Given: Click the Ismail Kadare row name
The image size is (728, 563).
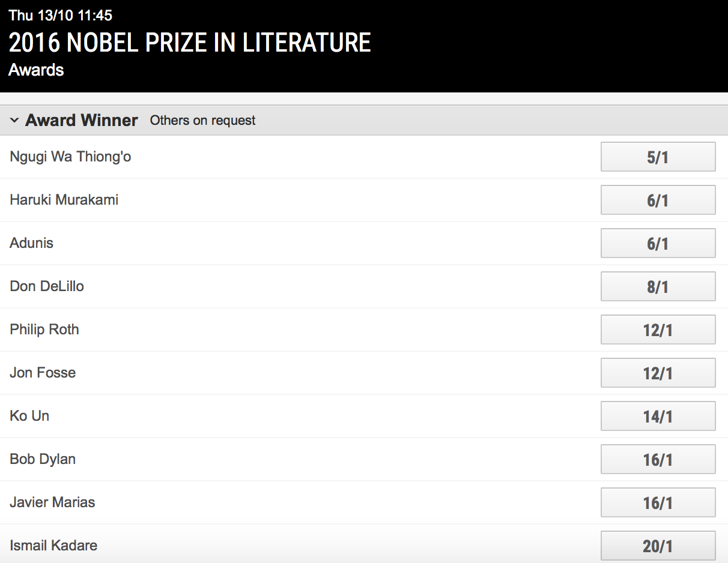Looking at the screenshot, I should pyautogui.click(x=53, y=546).
